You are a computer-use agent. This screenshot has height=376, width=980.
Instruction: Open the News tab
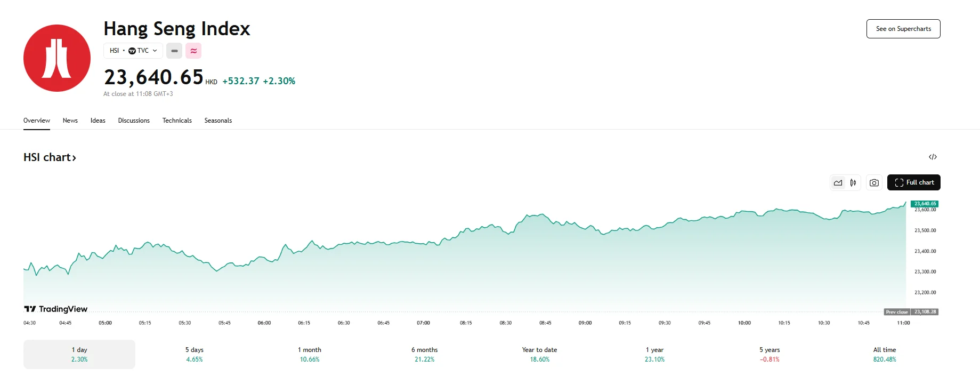(70, 121)
